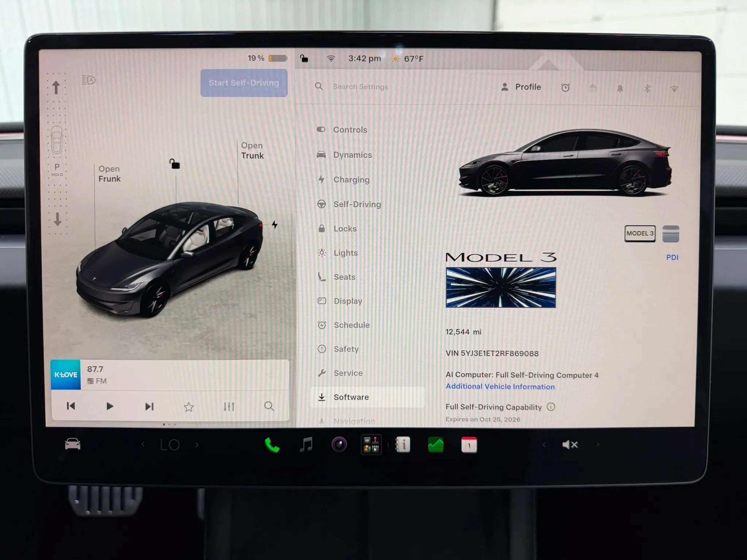
Task: Open the Profile selector
Action: coord(521,87)
